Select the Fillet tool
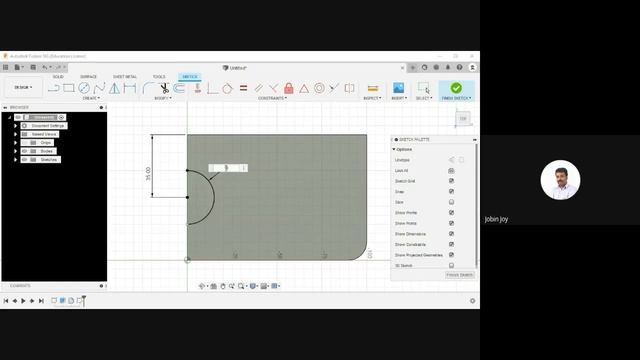 [x=148, y=88]
